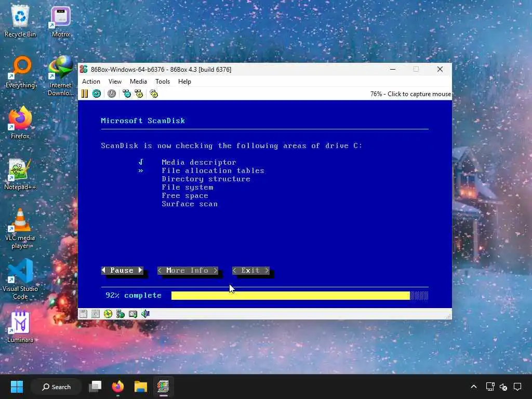Click CD-ROM drive status icon

[x=108, y=314]
